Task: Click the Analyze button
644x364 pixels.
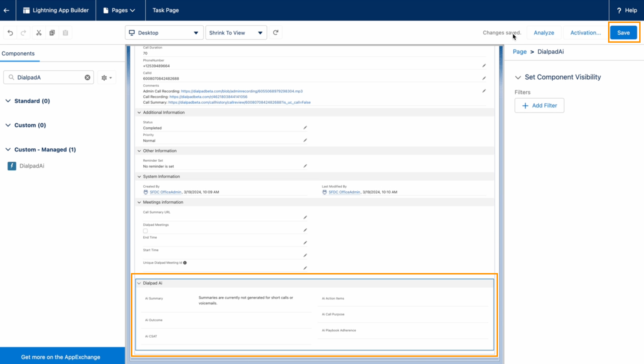Action: [x=544, y=33]
